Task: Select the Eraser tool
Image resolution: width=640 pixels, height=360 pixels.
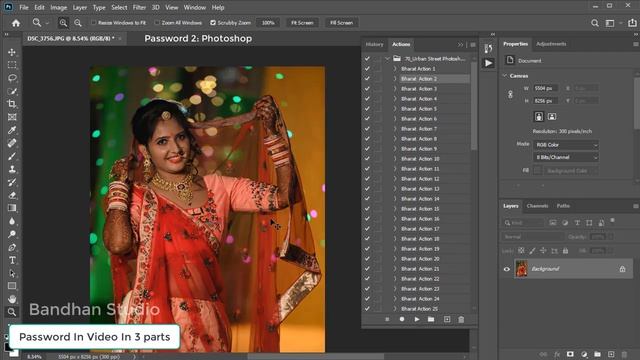Action: point(12,195)
